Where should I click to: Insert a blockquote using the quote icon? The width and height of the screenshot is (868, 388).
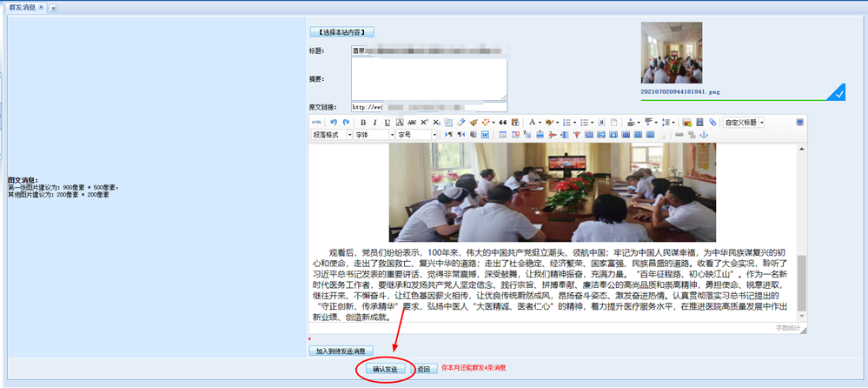[503, 123]
